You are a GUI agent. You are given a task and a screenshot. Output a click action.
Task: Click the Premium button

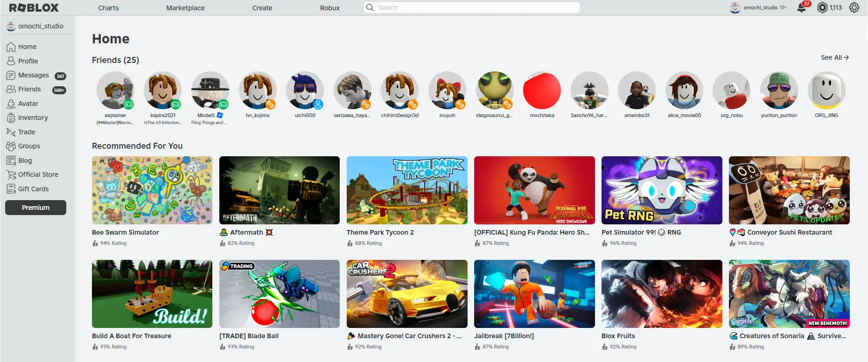coord(35,208)
